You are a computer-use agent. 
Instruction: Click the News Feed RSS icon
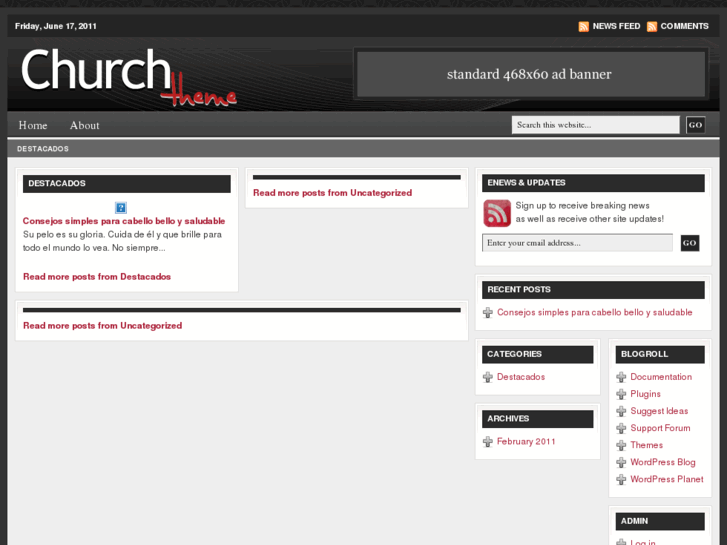[584, 26]
